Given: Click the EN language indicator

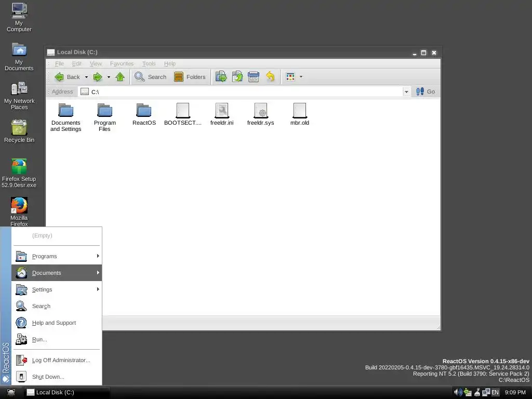Looking at the screenshot, I should [495, 392].
